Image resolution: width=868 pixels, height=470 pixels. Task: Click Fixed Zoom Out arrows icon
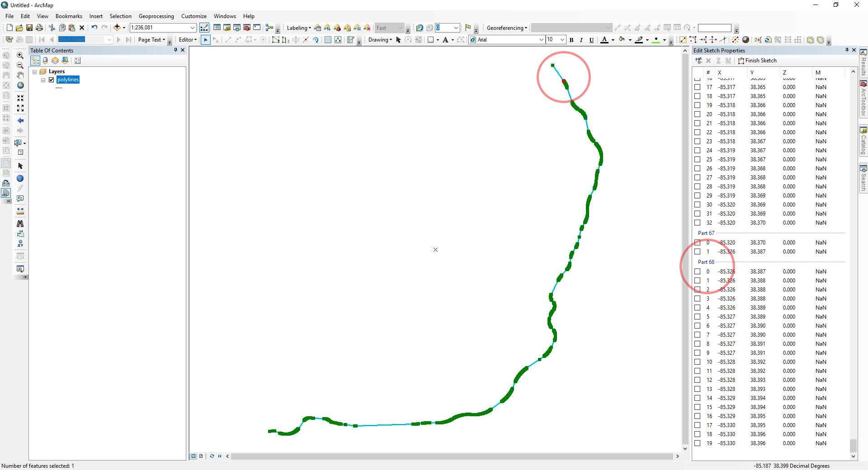click(x=20, y=108)
